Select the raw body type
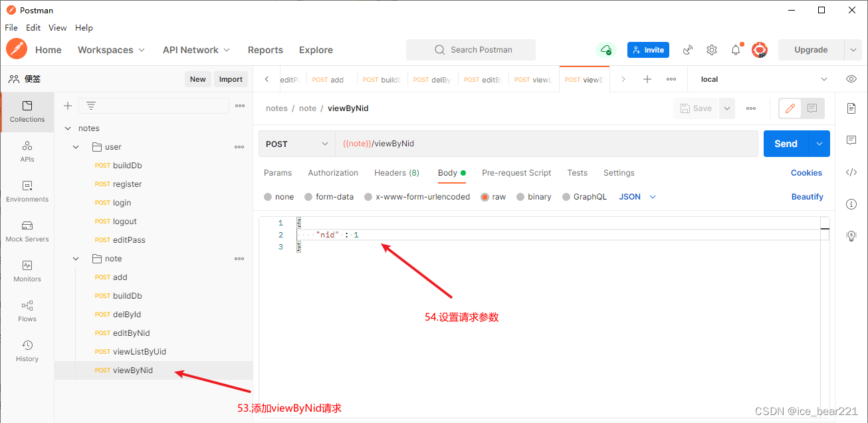The image size is (868, 423). click(x=485, y=197)
